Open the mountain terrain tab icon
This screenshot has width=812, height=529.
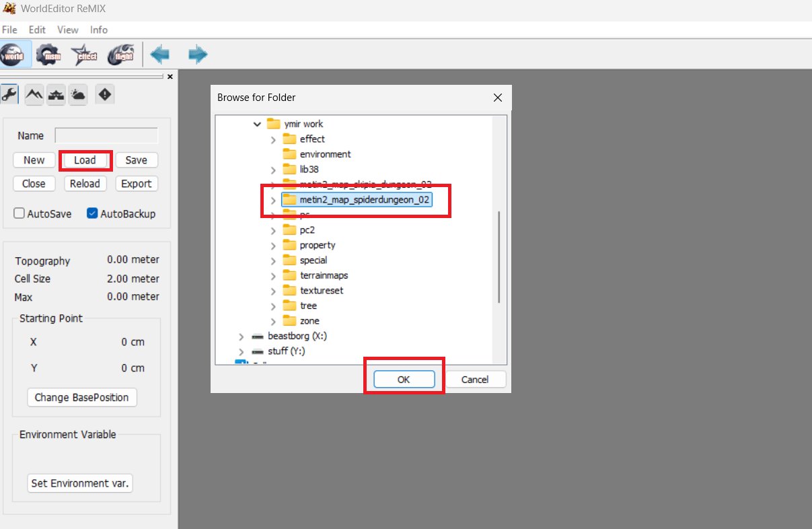point(34,95)
